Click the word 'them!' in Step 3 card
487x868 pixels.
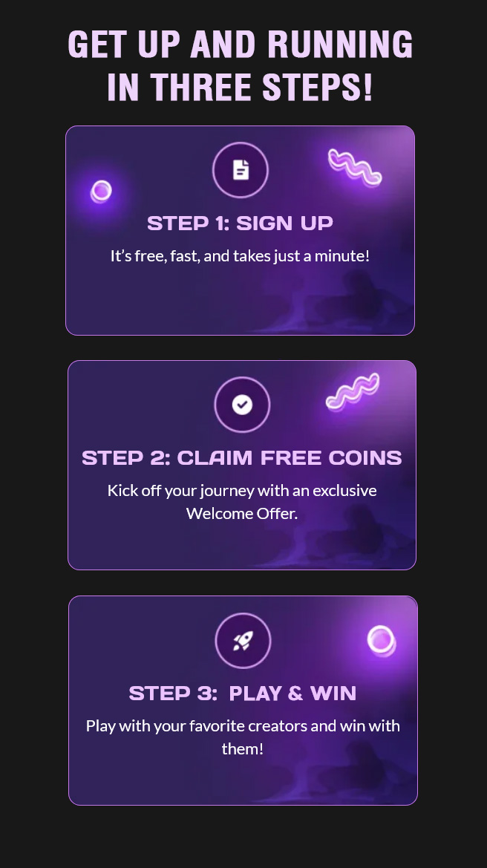[243, 748]
